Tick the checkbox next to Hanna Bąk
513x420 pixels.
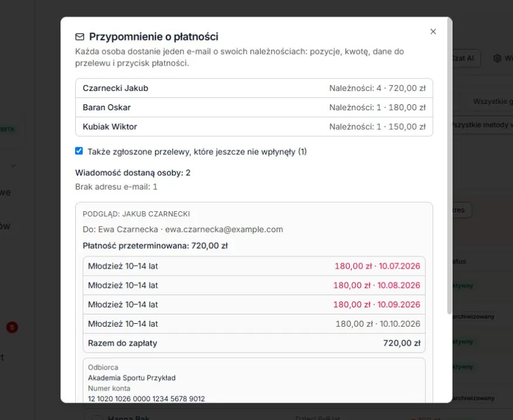[x=97, y=418]
